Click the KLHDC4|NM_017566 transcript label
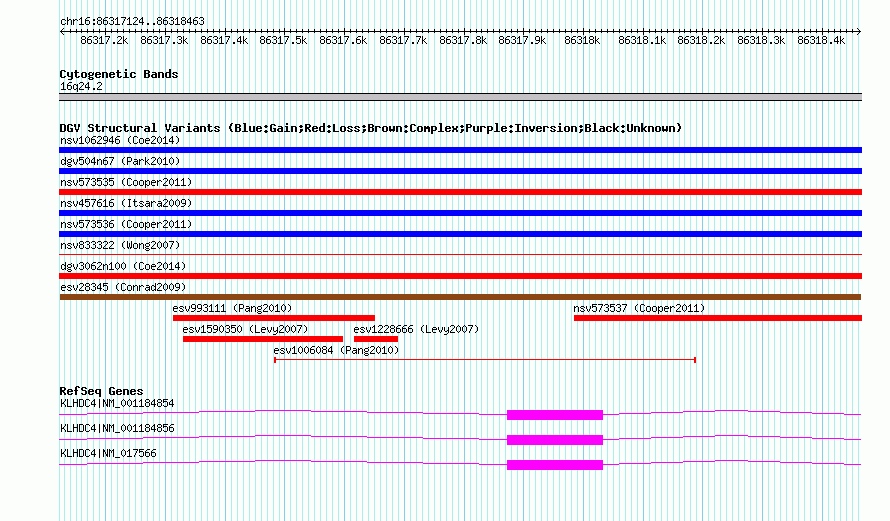The image size is (890, 521). (x=108, y=453)
